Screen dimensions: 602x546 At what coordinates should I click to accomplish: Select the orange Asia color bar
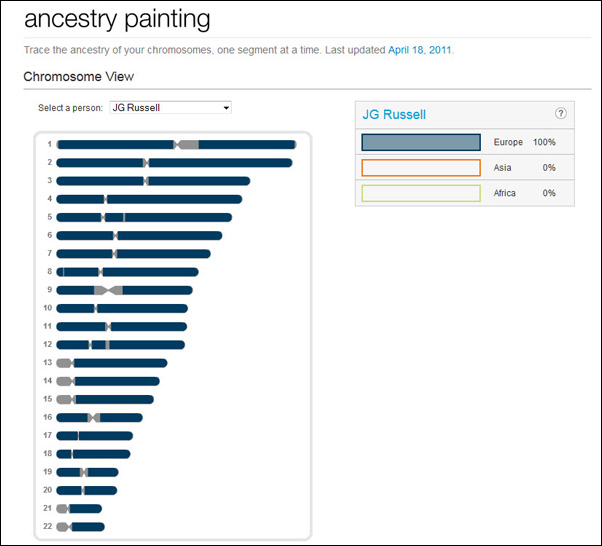[x=421, y=168]
